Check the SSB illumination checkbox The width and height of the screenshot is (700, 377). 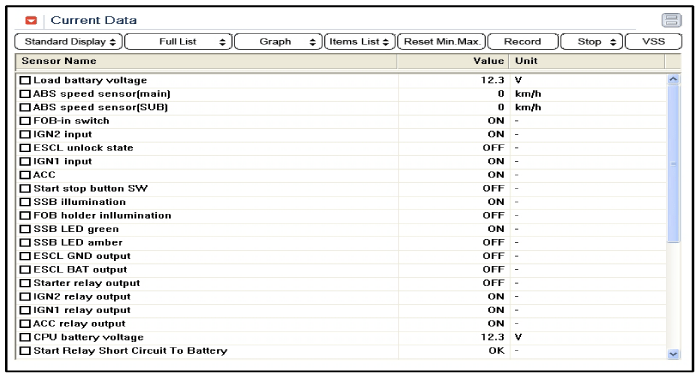(25, 202)
